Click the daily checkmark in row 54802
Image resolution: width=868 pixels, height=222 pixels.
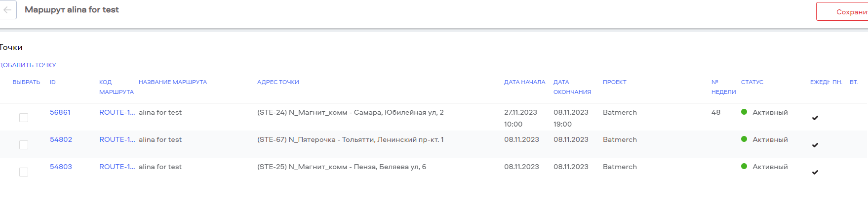(815, 145)
